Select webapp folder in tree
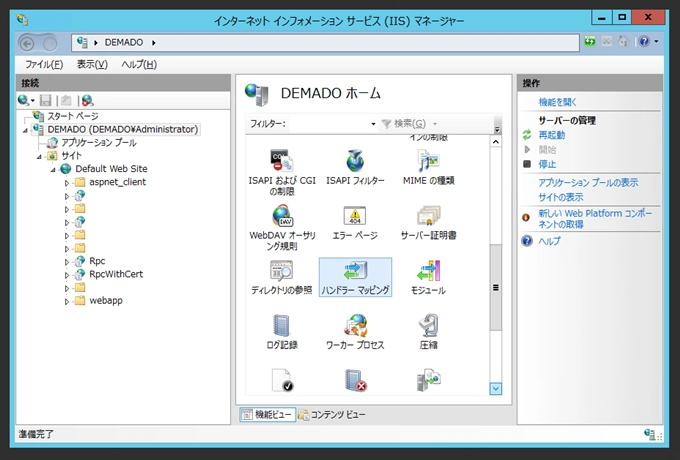680x460 pixels. click(106, 300)
